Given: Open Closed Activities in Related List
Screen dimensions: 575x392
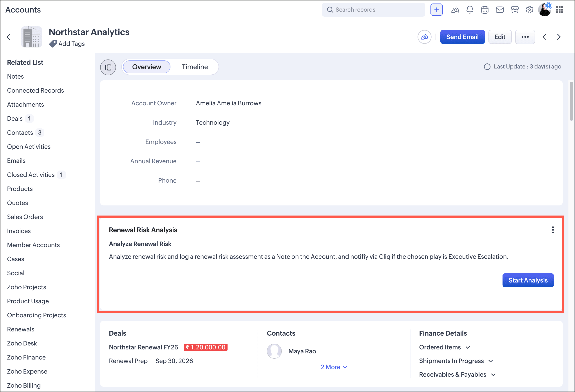Looking at the screenshot, I should click(31, 175).
